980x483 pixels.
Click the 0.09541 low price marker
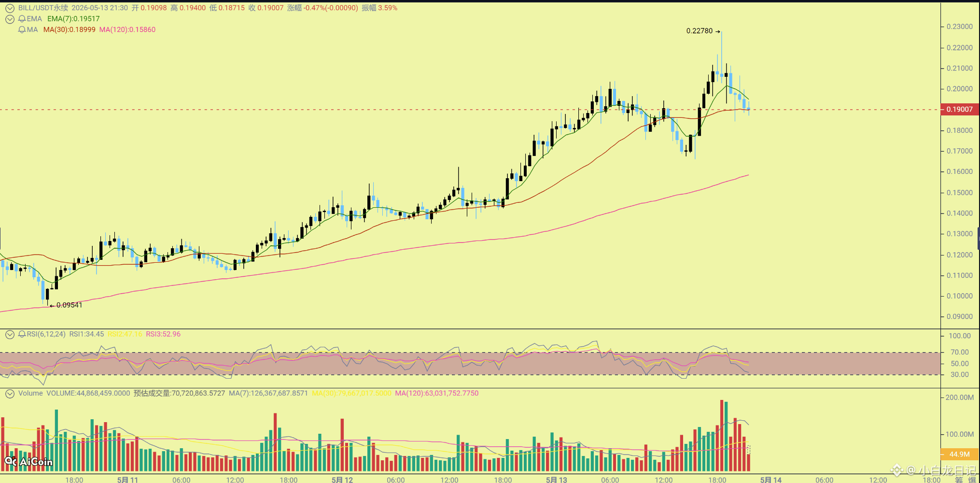70,305
